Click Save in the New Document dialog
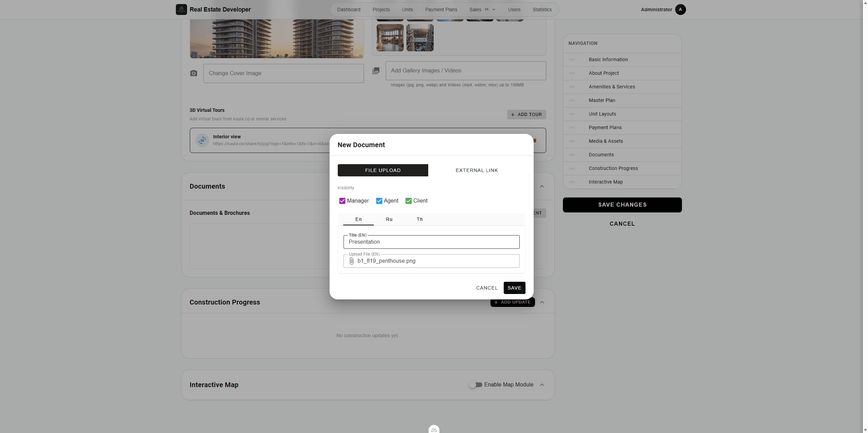This screenshot has height=433, width=868. 514,288
